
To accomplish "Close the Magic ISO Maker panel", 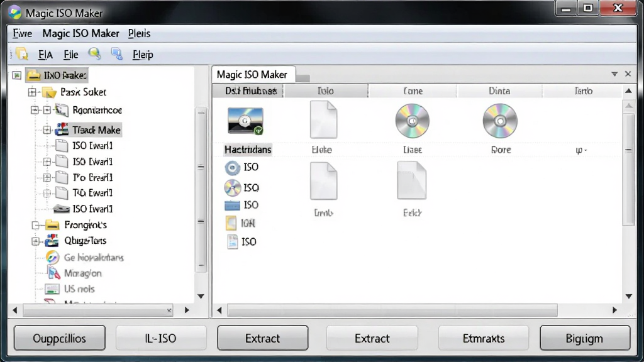I will coord(628,74).
